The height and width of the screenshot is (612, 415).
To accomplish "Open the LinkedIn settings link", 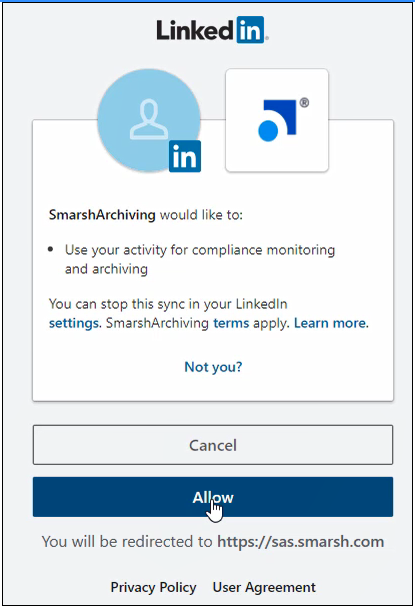I will pos(73,323).
